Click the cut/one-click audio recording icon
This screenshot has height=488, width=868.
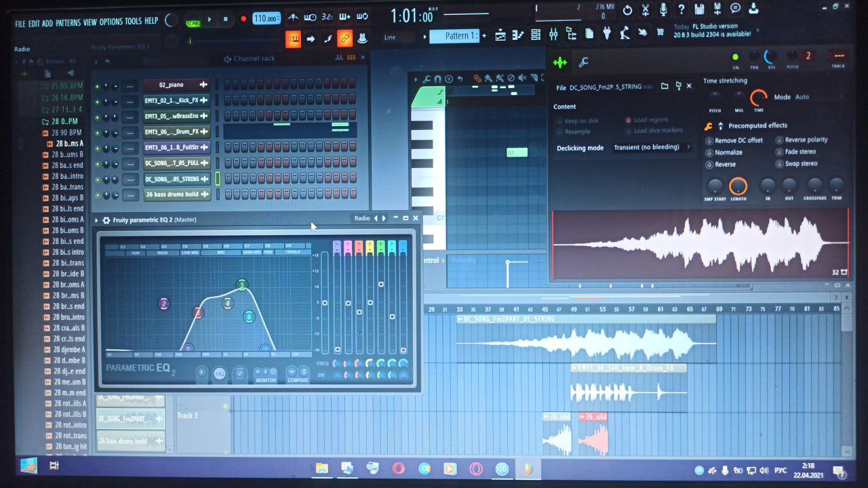click(646, 9)
